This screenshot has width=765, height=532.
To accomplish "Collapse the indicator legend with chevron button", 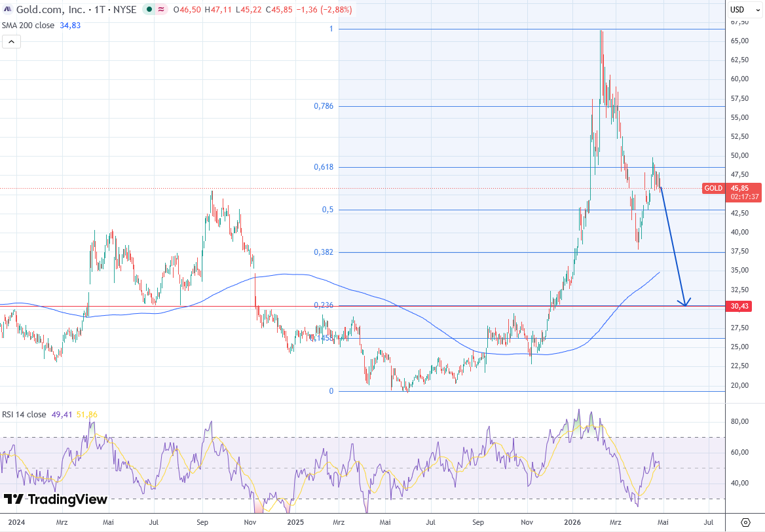I will point(11,42).
